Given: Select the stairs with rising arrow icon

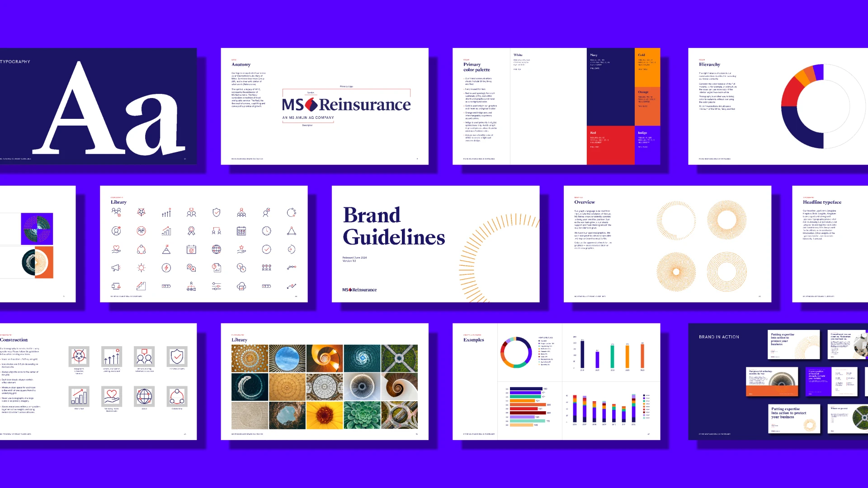Looking at the screenshot, I should point(142,286).
